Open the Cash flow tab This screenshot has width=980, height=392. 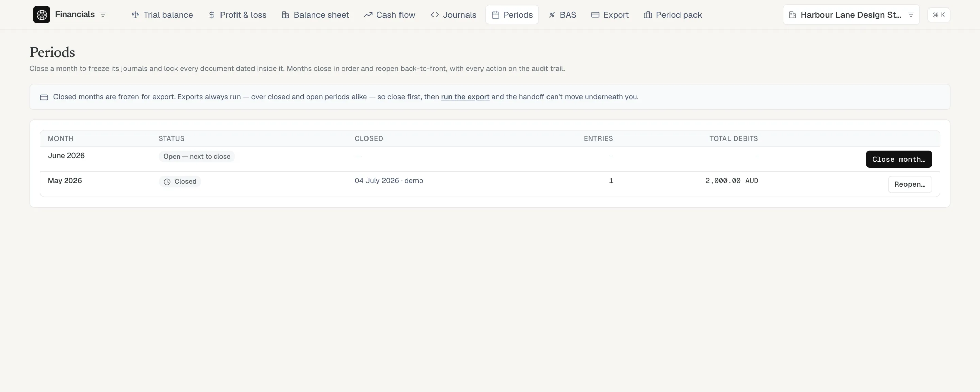click(x=390, y=15)
